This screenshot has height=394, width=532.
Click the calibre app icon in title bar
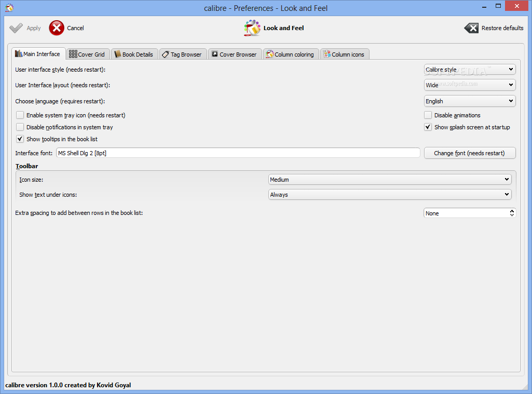click(x=9, y=7)
